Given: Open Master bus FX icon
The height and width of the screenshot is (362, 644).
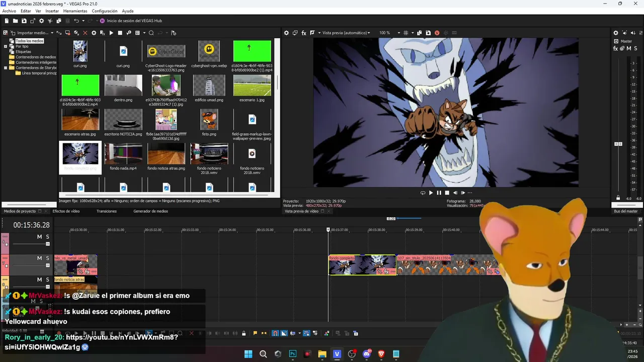Looking at the screenshot, I should [615, 48].
